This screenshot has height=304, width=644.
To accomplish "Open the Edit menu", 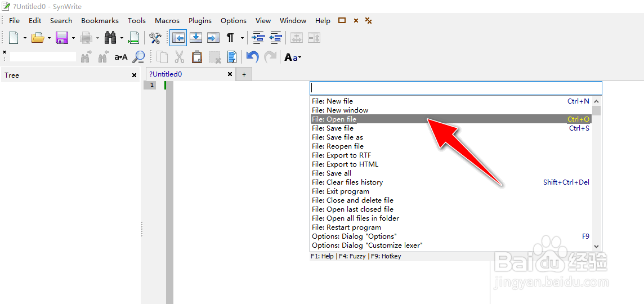I will tap(35, 20).
